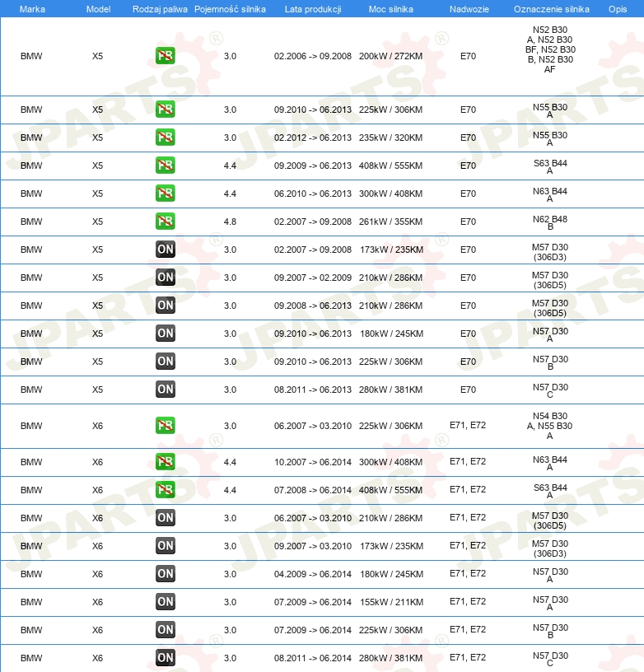
Task: Click the PB fuel icon in the X5 06.2010 -> 06.2013 row
Action: tap(165, 194)
